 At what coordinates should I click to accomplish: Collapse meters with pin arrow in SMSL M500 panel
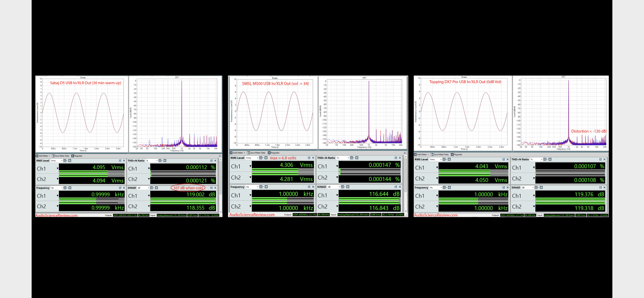point(405,153)
